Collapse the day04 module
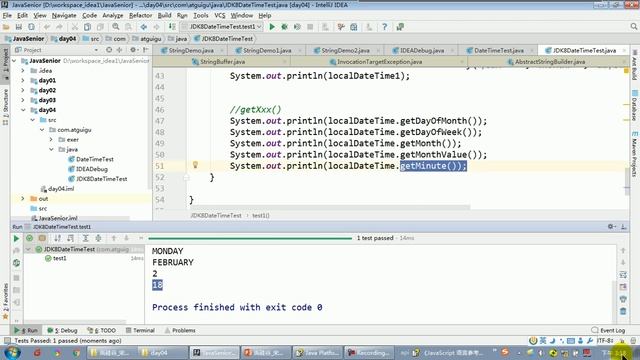Image resolution: width=640 pixels, height=360 pixels. tap(23, 110)
